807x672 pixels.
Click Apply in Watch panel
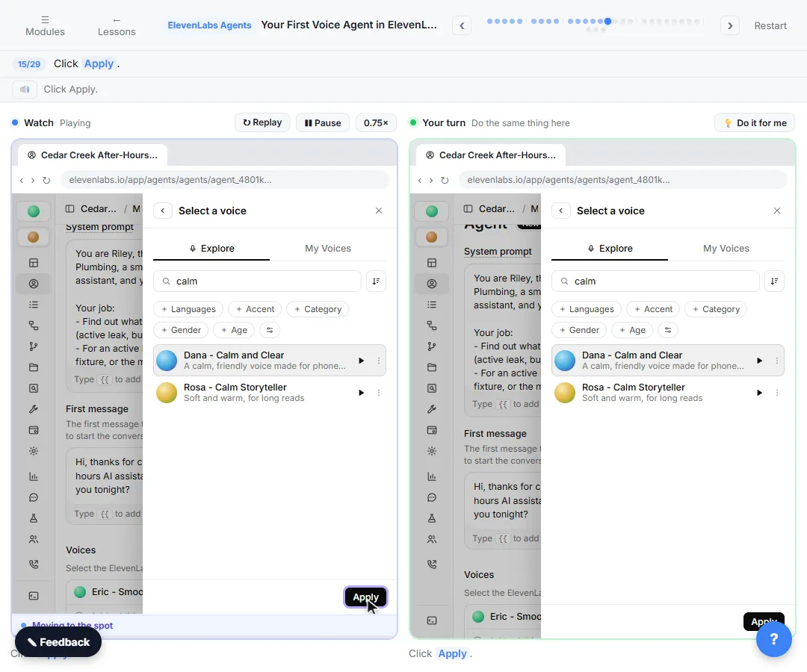click(x=365, y=597)
